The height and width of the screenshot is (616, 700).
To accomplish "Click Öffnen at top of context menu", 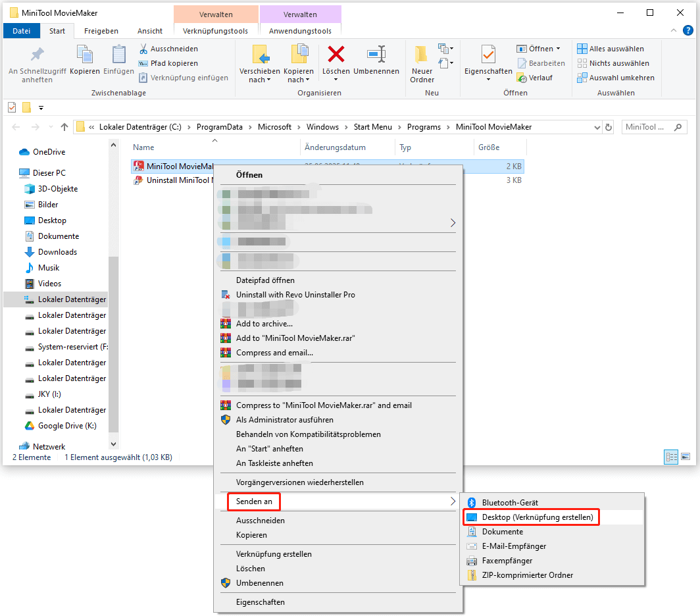I will pos(338,174).
